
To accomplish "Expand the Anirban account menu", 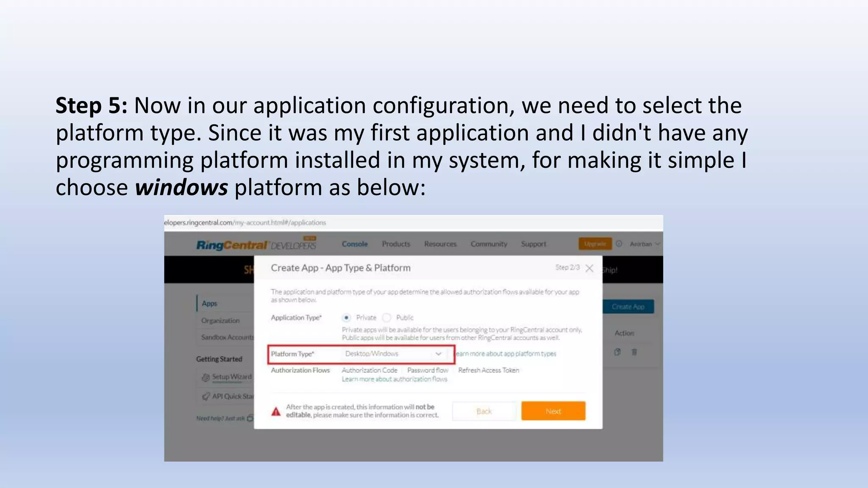I will (645, 244).
